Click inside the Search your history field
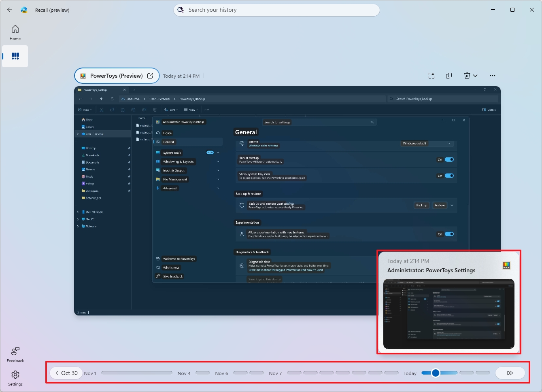This screenshot has width=542, height=392. point(276,10)
